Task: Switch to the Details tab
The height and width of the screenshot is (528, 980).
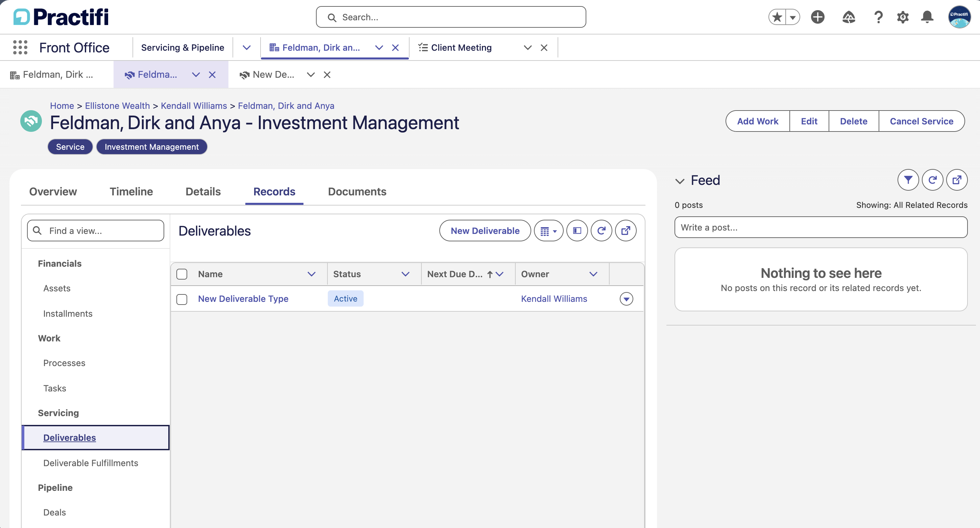Action: [x=203, y=191]
